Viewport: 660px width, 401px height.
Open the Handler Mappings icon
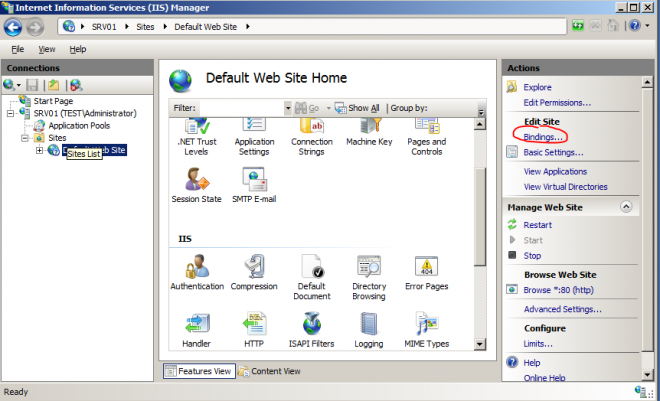click(x=197, y=330)
